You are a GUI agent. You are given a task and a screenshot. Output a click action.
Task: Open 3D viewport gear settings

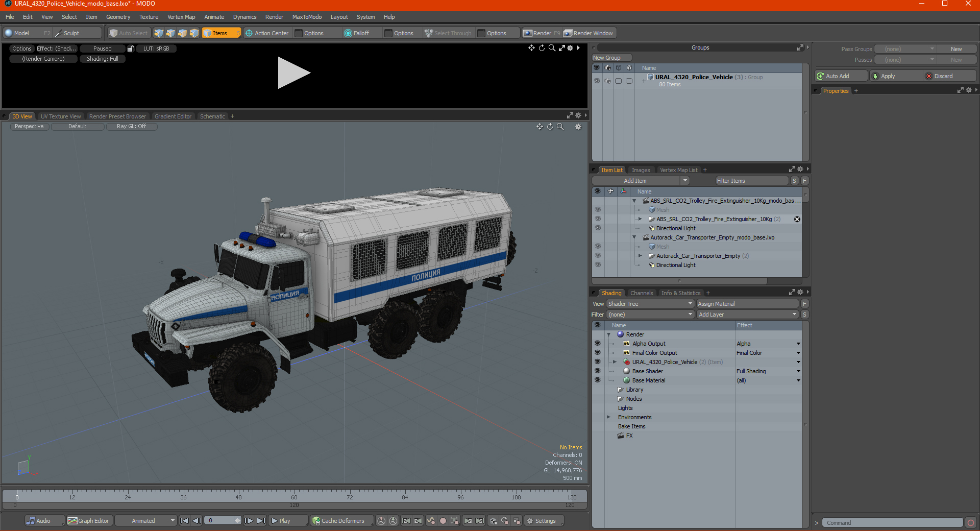click(578, 127)
